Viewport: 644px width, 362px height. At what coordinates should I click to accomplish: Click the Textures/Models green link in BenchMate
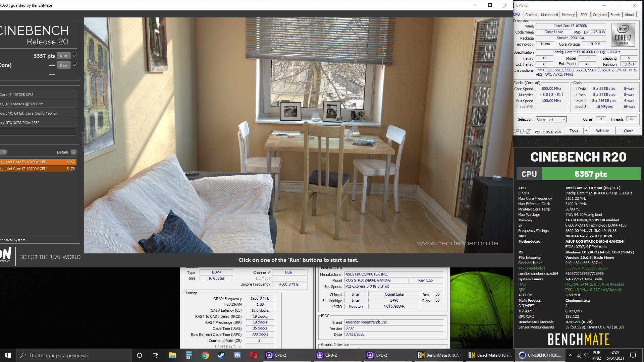pos(532,268)
